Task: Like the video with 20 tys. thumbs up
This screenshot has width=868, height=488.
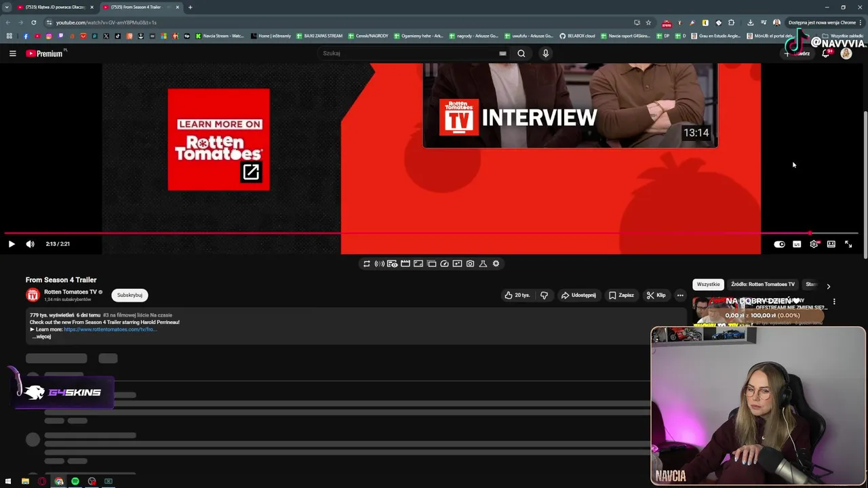Action: point(517,296)
